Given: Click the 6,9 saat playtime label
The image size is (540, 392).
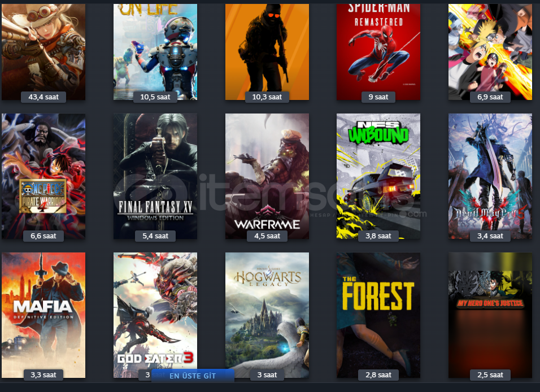Looking at the screenshot, I should pos(490,97).
